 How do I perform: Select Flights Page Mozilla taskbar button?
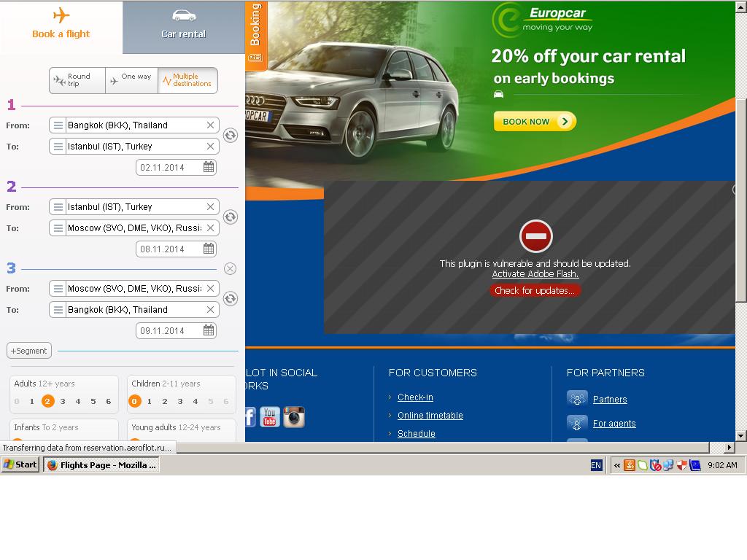(101, 465)
